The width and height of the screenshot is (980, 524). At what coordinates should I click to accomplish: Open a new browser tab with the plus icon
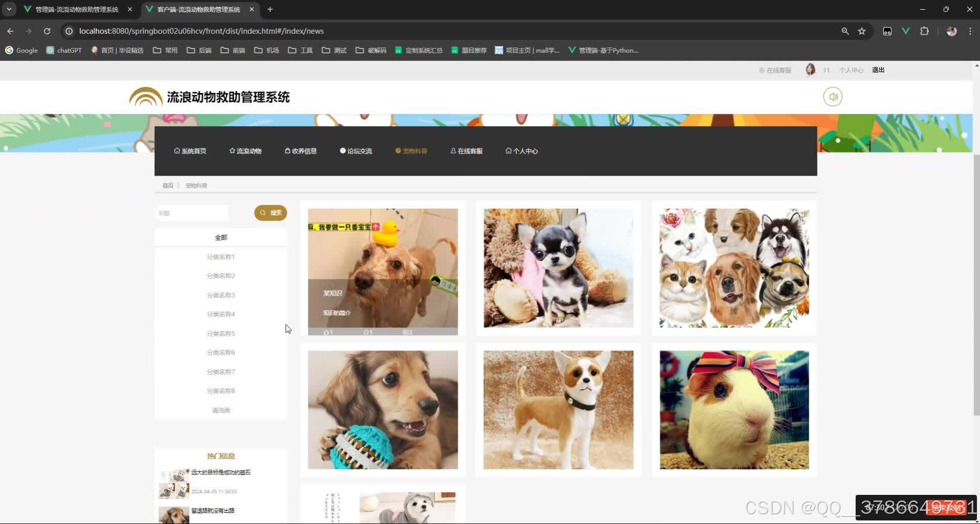tap(270, 9)
